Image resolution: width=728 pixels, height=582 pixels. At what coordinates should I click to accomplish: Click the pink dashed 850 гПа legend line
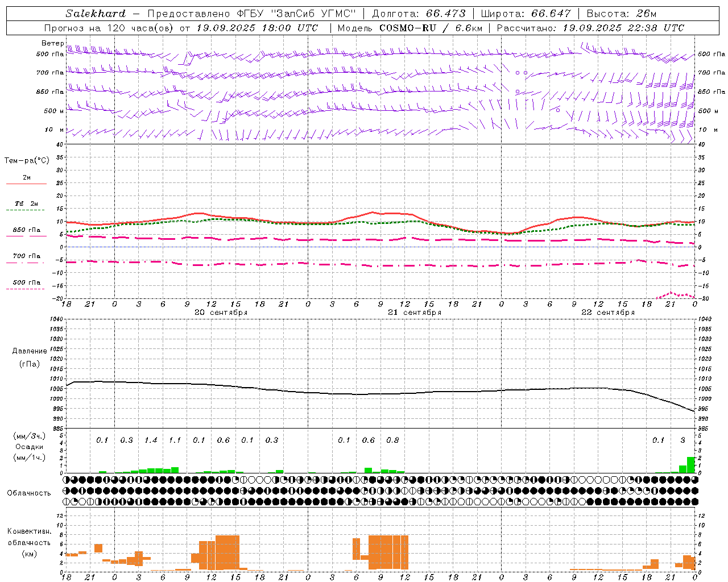click(26, 236)
